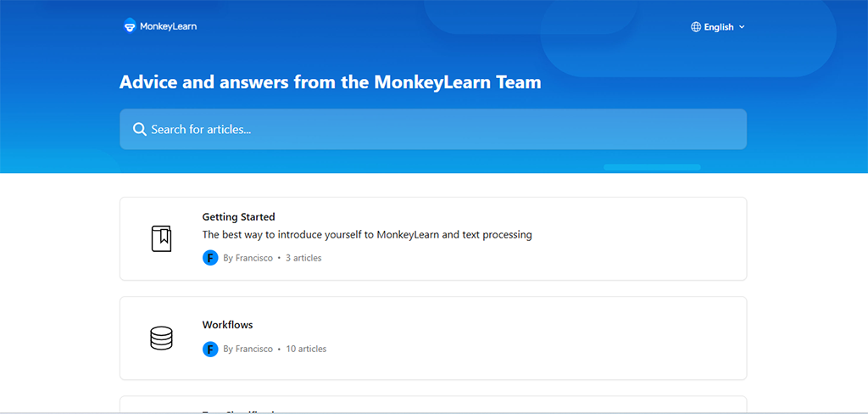The image size is (868, 414).
Task: Open the MonkeyLearn logo home link
Action: [x=160, y=26]
